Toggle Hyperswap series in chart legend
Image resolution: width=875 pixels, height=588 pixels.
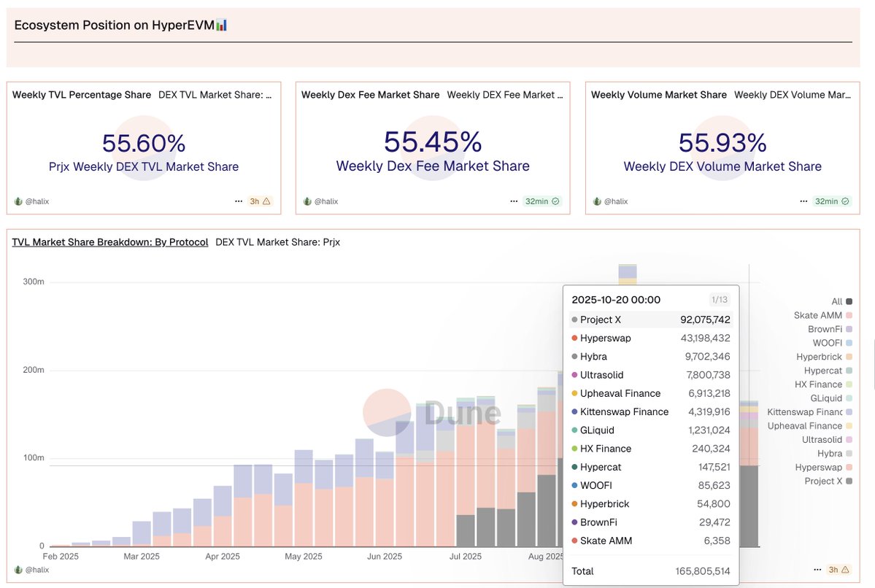click(824, 468)
